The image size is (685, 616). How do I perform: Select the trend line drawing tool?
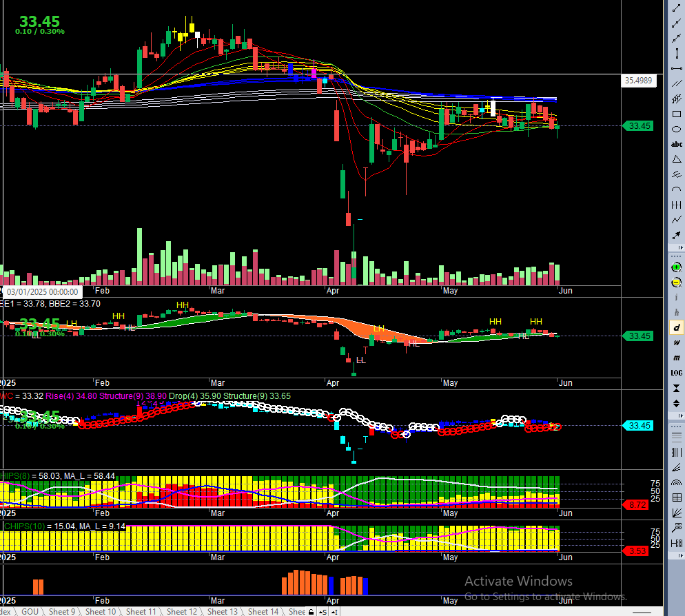[x=676, y=8]
